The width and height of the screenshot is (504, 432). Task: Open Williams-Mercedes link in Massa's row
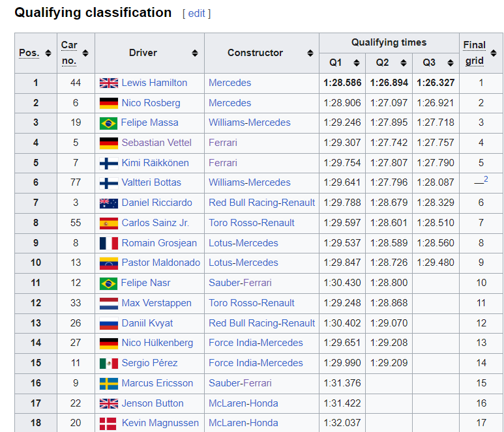pos(250,122)
